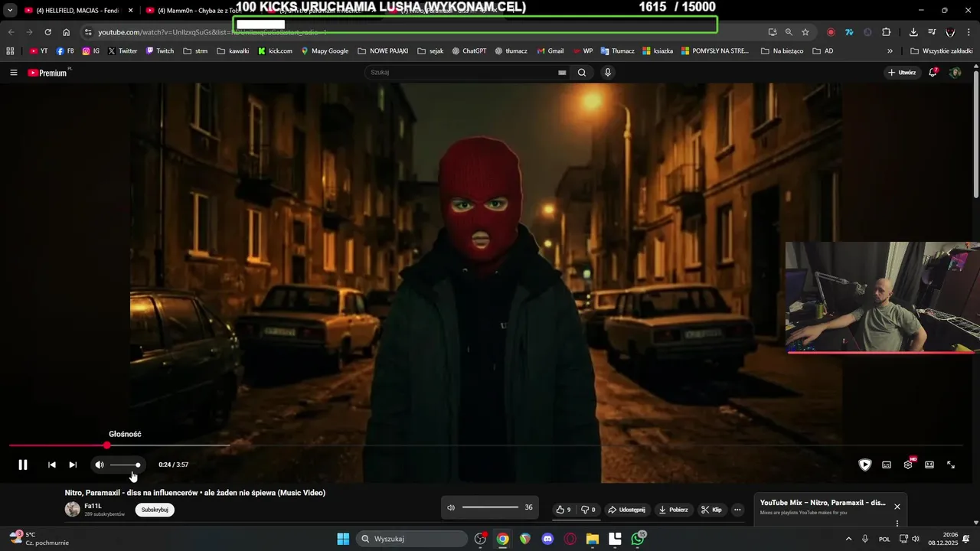Open YouTube notifications bell
This screenshot has width=980, height=551.
933,73
